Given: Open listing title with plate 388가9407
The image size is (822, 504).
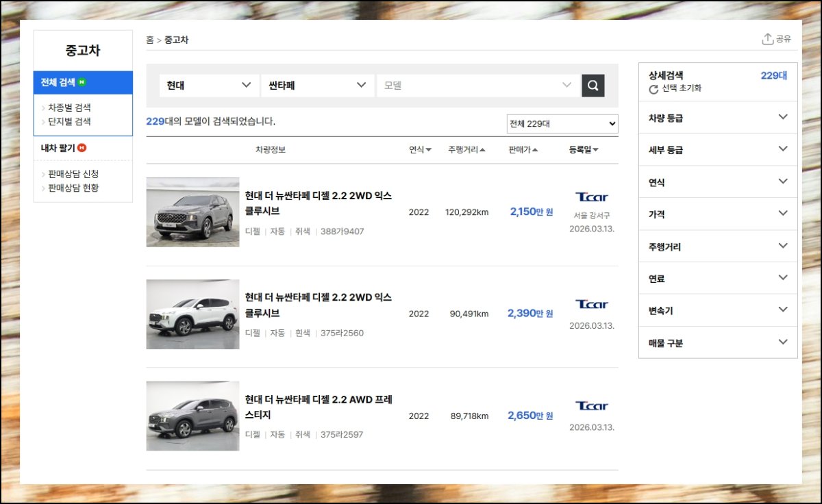Looking at the screenshot, I should [x=319, y=203].
